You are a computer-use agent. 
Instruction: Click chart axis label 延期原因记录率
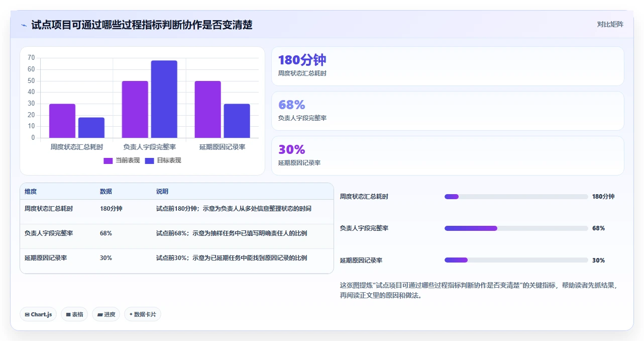pyautogui.click(x=223, y=147)
